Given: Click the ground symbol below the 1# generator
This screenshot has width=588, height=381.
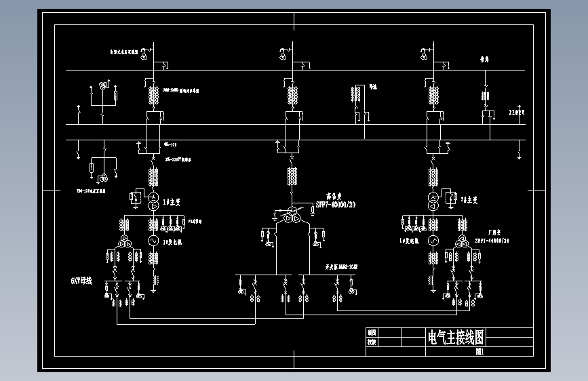Looking at the screenshot, I should pyautogui.click(x=153, y=290).
